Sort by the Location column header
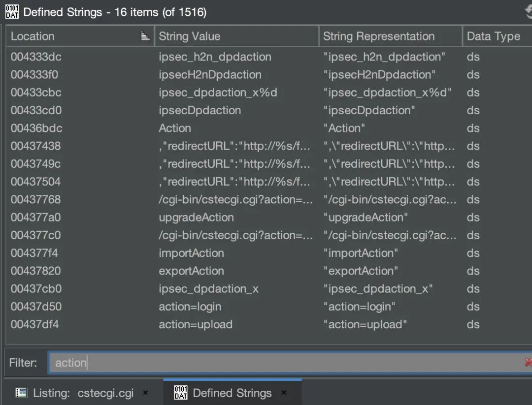Image resolution: width=532 pixels, height=405 pixels. click(80, 36)
